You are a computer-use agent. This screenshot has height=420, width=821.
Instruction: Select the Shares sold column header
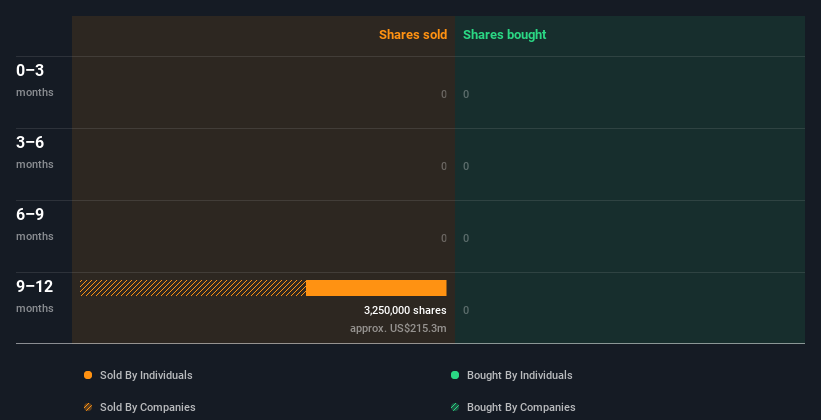coord(412,35)
